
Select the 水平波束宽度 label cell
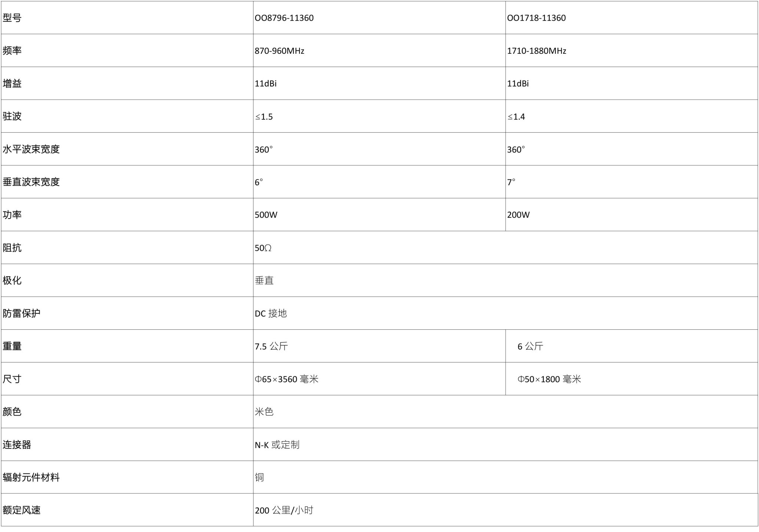[x=127, y=149]
